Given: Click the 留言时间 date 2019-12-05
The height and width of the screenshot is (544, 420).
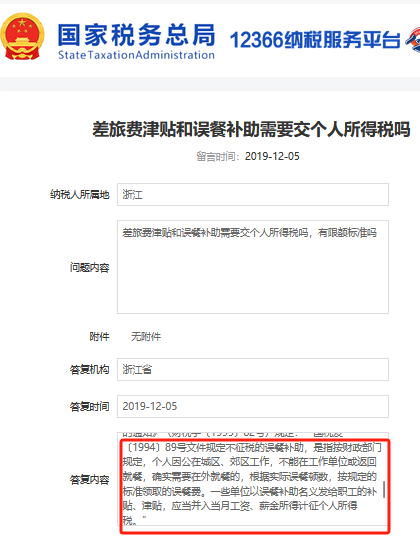Looking at the screenshot, I should (x=272, y=156).
